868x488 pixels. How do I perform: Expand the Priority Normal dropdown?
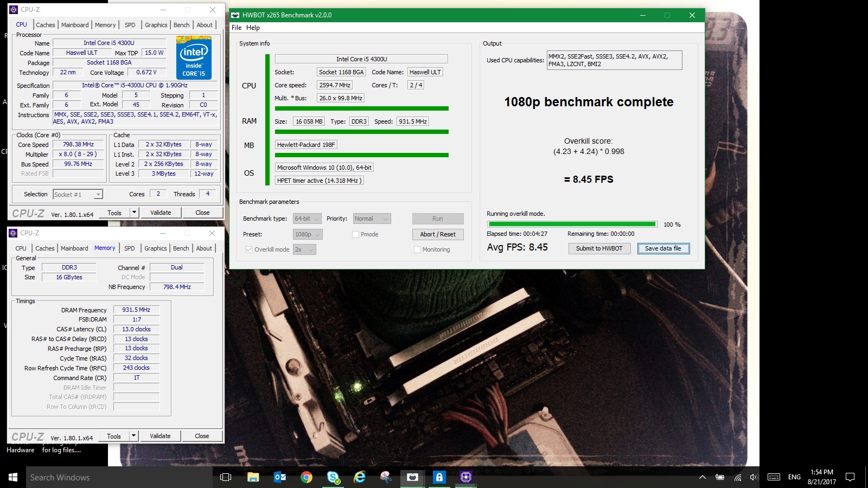pos(372,219)
